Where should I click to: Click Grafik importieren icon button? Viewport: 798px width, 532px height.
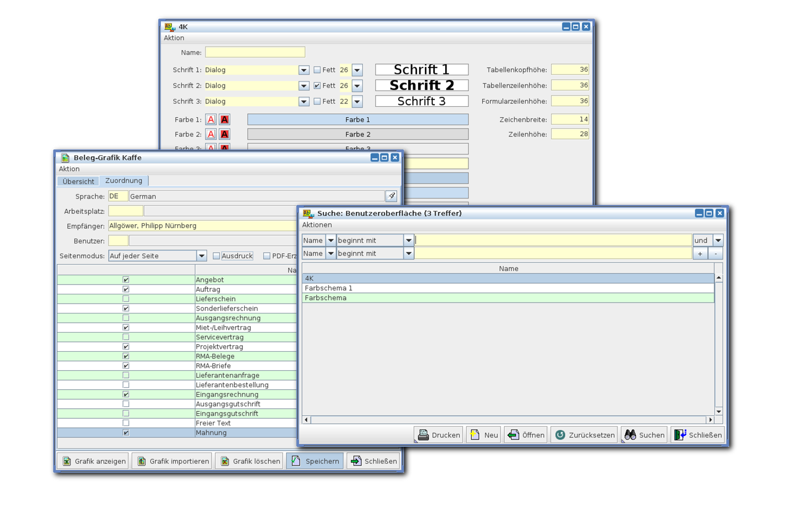tap(141, 461)
